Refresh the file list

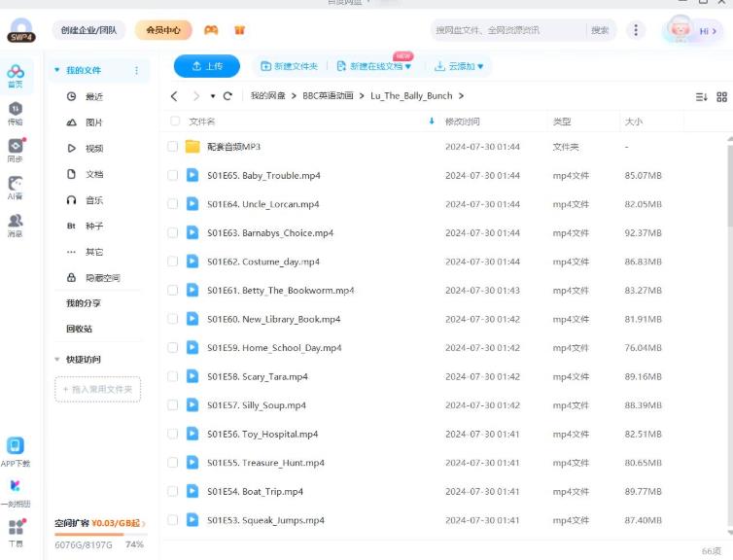pos(227,96)
